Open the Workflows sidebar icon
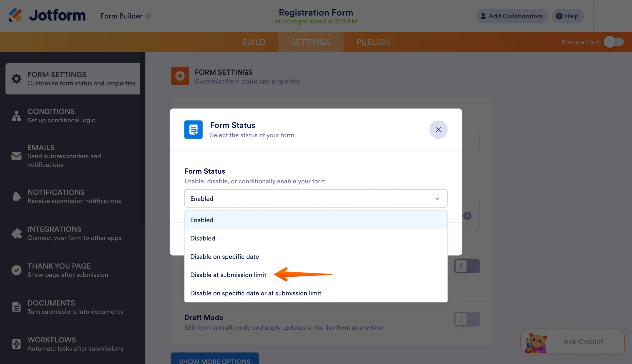 17,344
